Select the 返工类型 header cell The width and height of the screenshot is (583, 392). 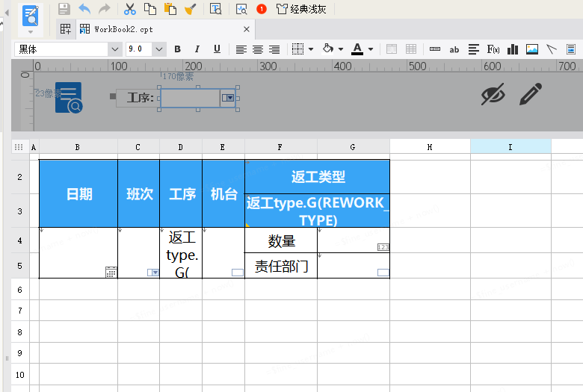pyautogui.click(x=317, y=177)
